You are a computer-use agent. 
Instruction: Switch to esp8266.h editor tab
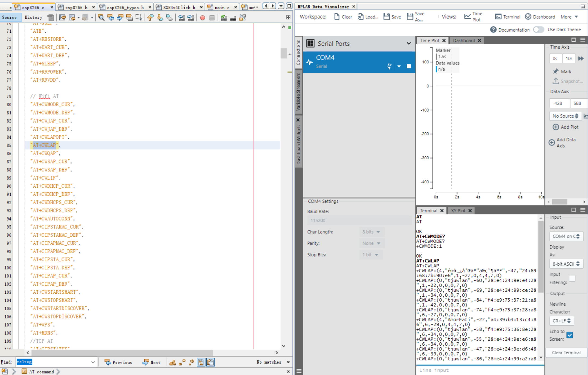click(76, 7)
